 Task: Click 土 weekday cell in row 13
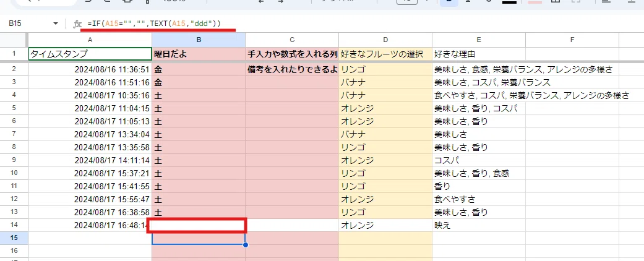pyautogui.click(x=199, y=213)
